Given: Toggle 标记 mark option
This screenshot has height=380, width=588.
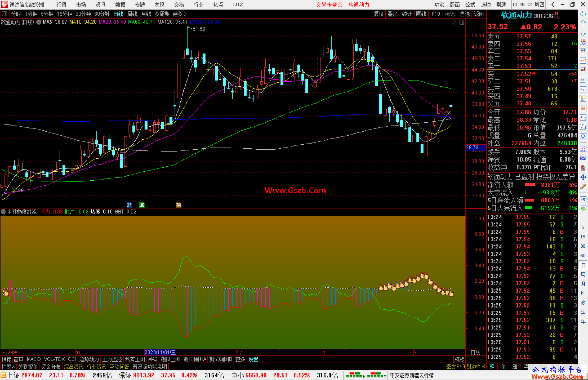Looking at the screenshot, I should tap(449, 14).
